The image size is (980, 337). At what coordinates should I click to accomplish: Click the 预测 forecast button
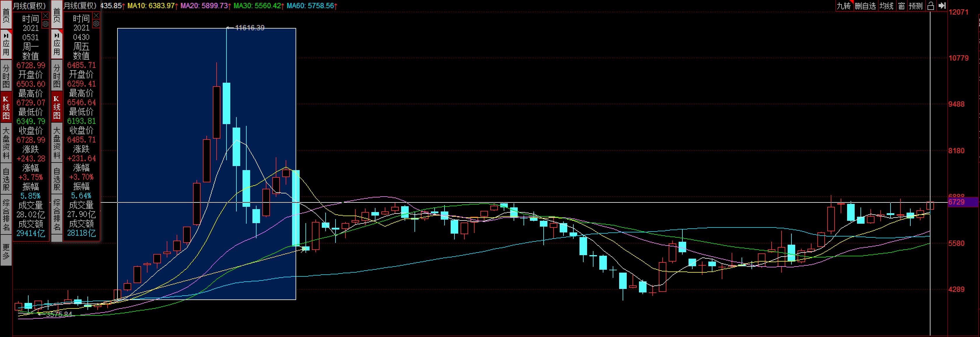pyautogui.click(x=916, y=6)
